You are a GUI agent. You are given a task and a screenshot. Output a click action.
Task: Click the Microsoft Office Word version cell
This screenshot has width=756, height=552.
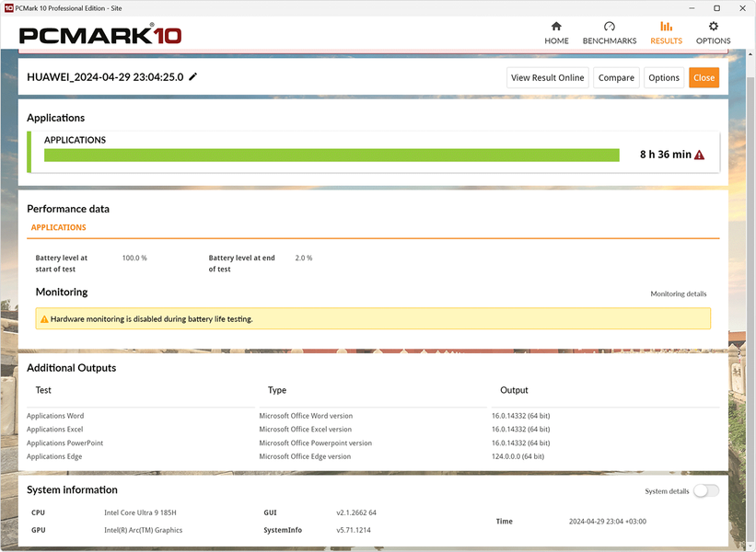click(306, 416)
